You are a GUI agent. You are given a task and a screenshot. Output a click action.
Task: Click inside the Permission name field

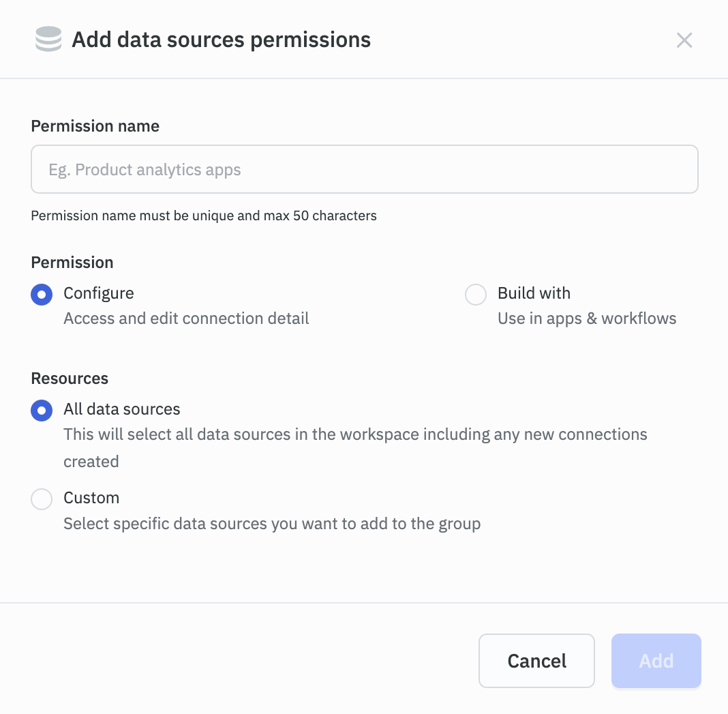(x=364, y=168)
